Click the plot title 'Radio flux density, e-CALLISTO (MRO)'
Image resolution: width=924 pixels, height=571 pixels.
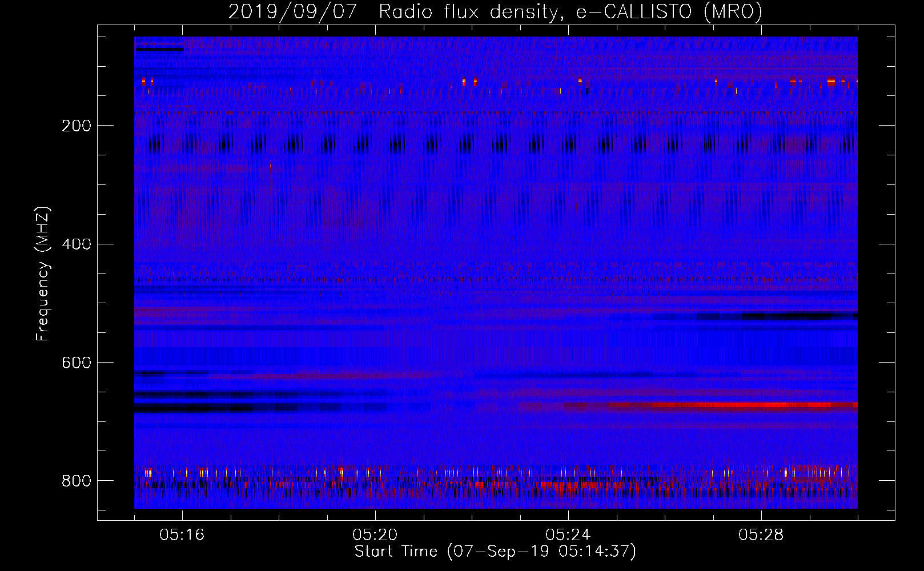(571, 12)
